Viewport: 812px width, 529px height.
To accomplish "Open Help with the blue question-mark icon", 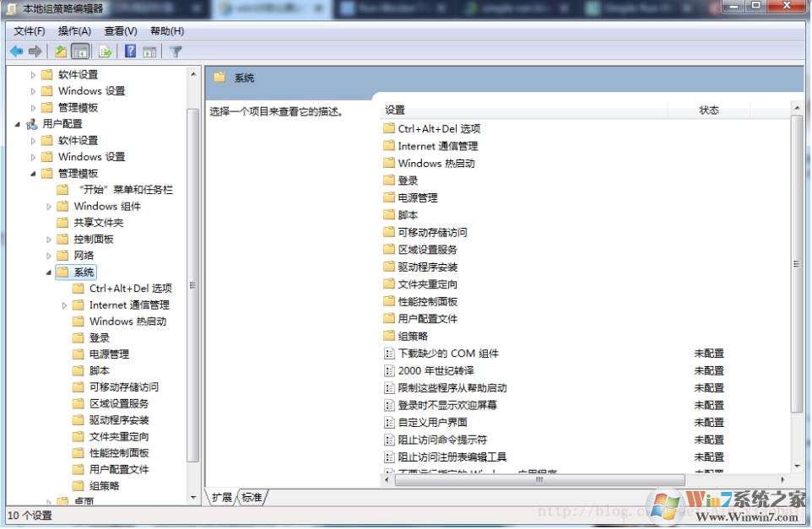I will coord(131,51).
